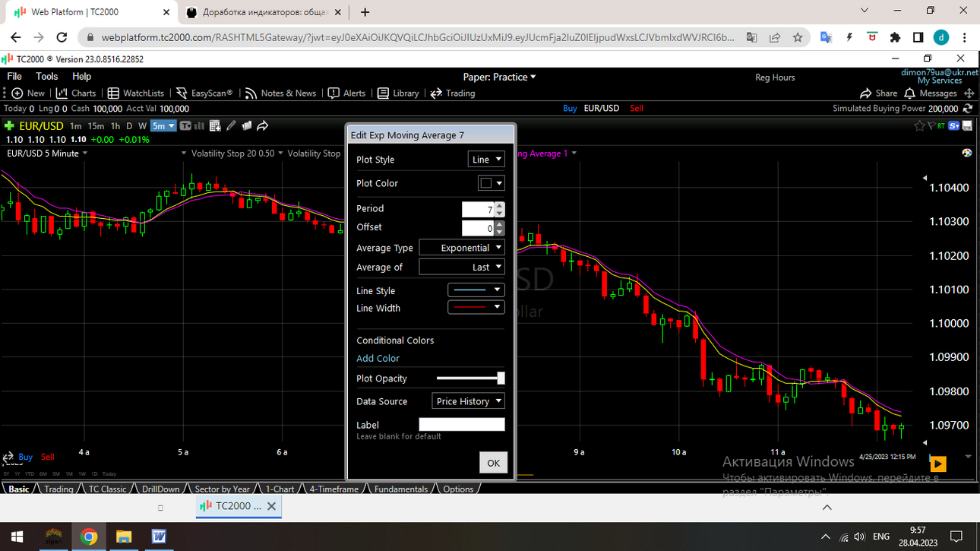Switch to Sector by Year tab
980x551 pixels.
(222, 489)
